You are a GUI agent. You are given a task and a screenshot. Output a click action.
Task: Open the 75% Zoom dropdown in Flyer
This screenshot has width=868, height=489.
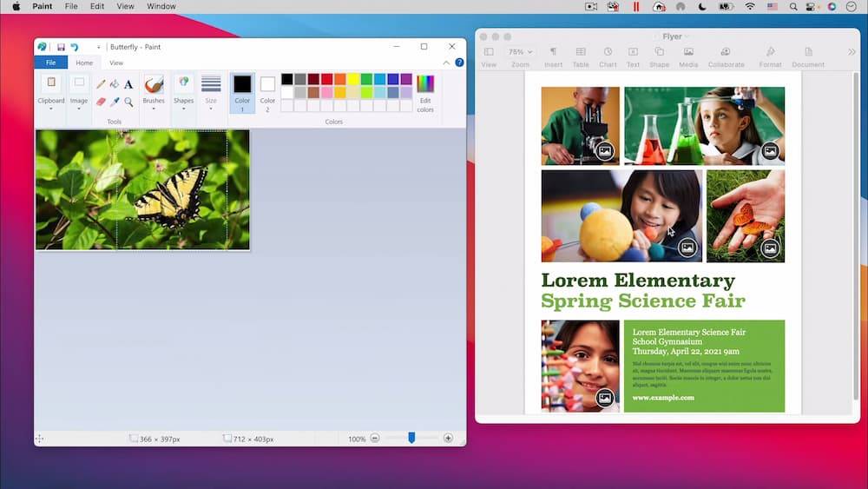(520, 51)
